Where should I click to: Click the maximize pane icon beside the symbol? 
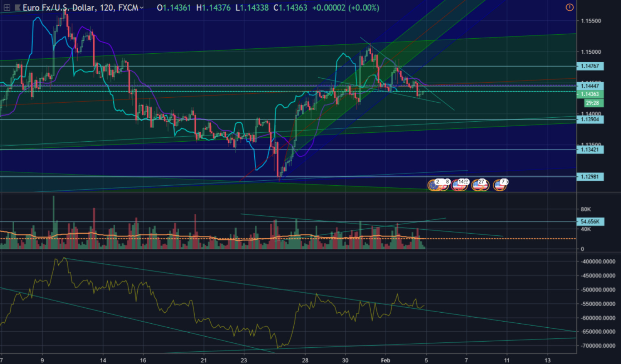click(7, 7)
